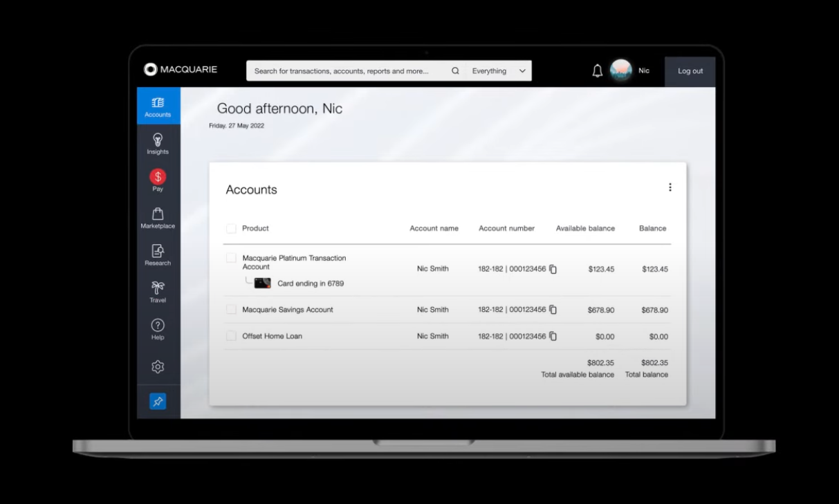Viewport: 839px width, 504px height.
Task: Tick the Macquarie Savings Account checkbox
Action: [x=231, y=310]
